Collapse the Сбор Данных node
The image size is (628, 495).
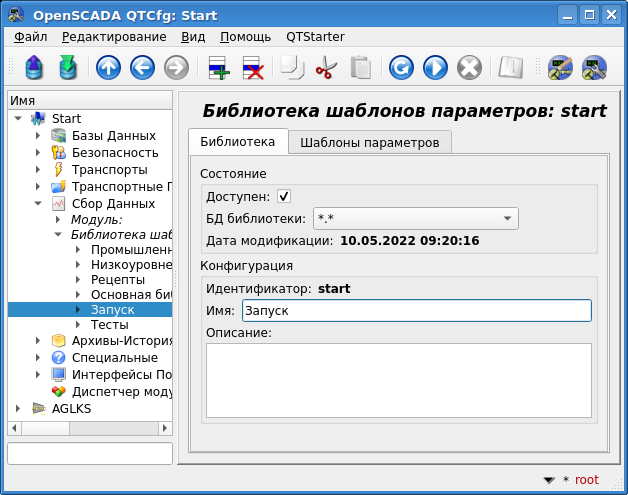pos(38,203)
